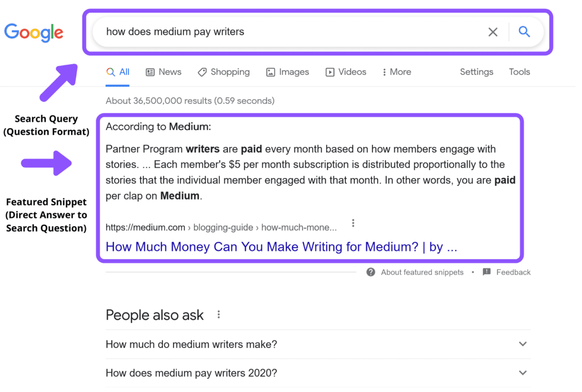Viewport: 582px width, 392px height.
Task: Open the More options menu
Action: [397, 72]
